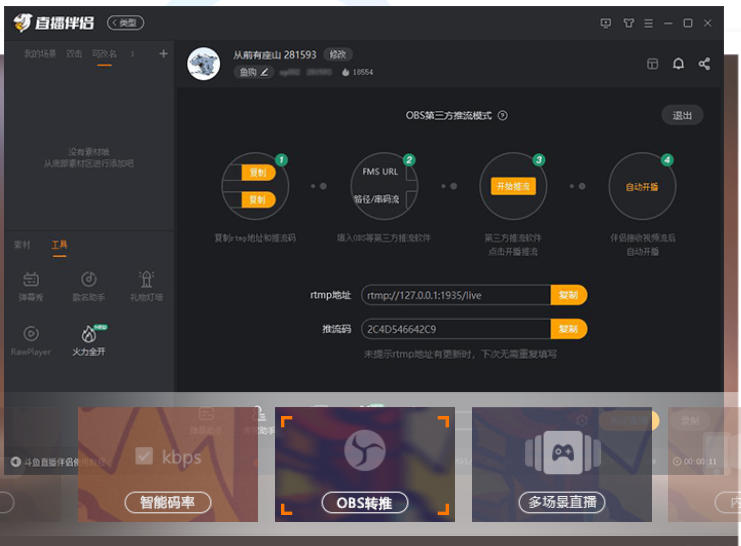Copy the 推流码 with its 复制 button
Image resolution: width=741 pixels, height=546 pixels.
[x=569, y=329]
